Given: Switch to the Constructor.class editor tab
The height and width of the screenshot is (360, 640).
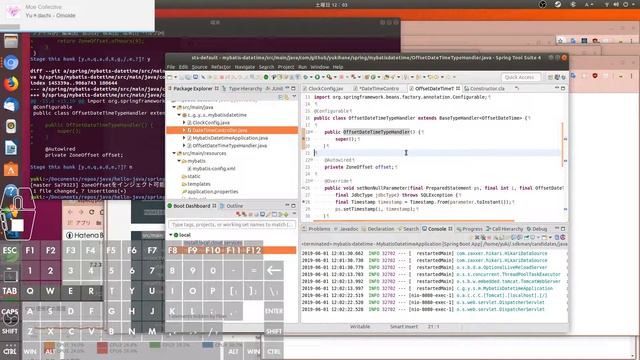Looking at the screenshot, I should tap(487, 89).
